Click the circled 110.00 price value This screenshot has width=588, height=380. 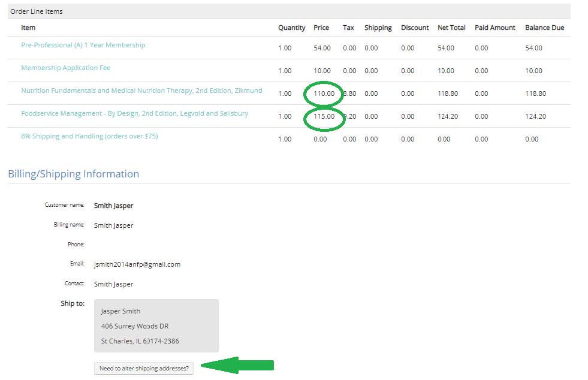[x=324, y=94]
